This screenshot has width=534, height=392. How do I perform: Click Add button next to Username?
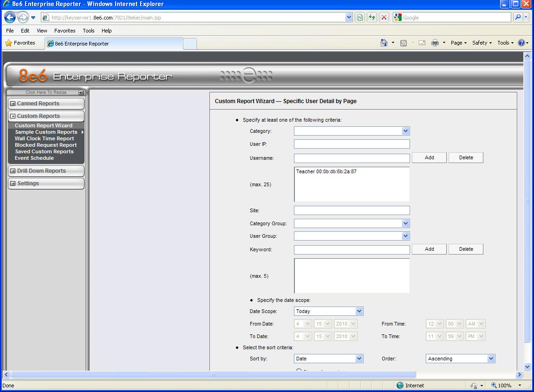(x=429, y=158)
